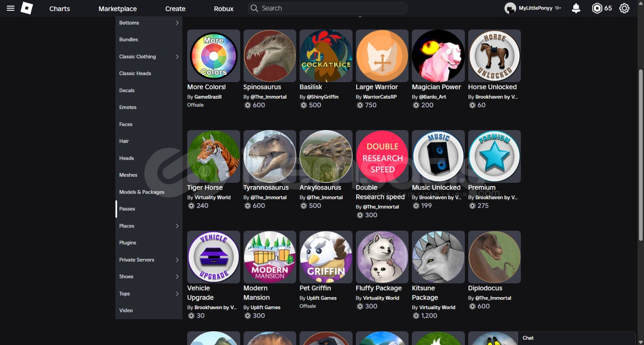
Task: Open the hamburger navigation menu
Action: pos(10,8)
